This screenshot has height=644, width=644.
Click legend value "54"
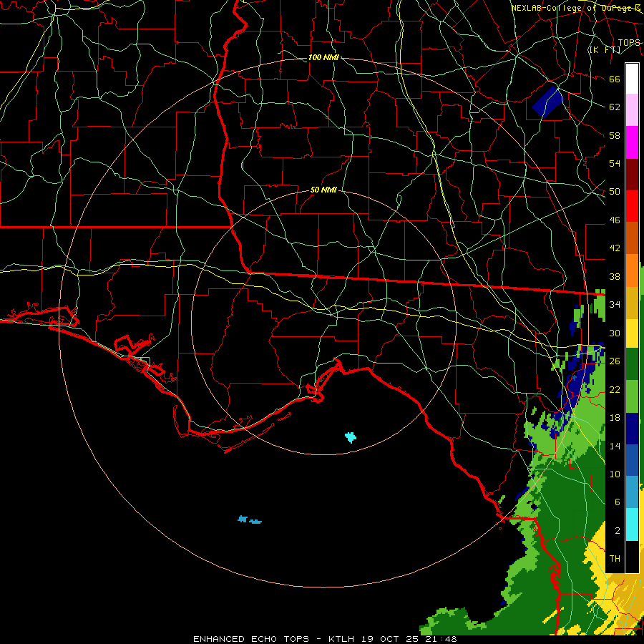pyautogui.click(x=615, y=163)
